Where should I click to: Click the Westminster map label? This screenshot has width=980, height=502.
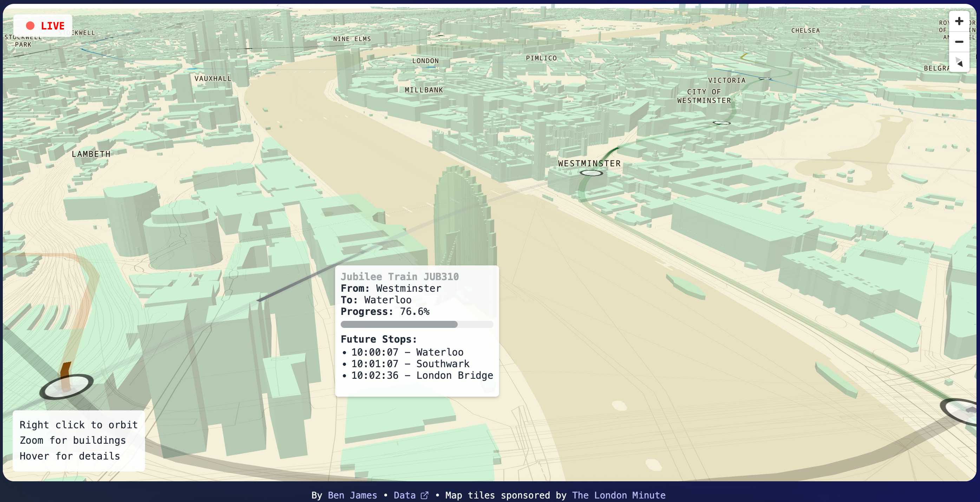pyautogui.click(x=589, y=164)
